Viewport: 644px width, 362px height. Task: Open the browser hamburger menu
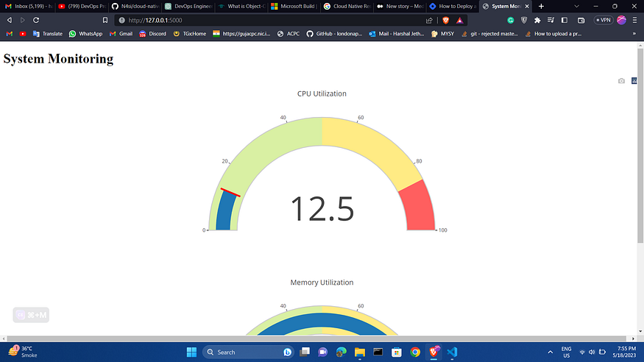(x=634, y=20)
